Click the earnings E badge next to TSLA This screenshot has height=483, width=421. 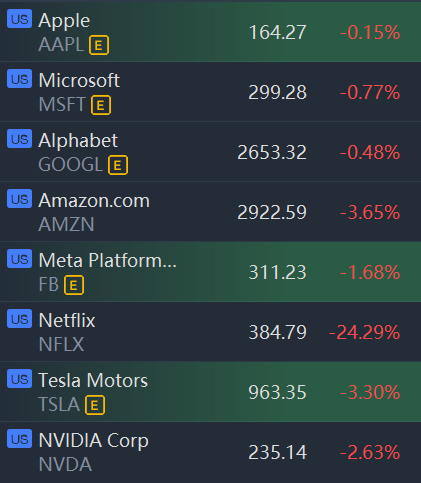coord(95,405)
